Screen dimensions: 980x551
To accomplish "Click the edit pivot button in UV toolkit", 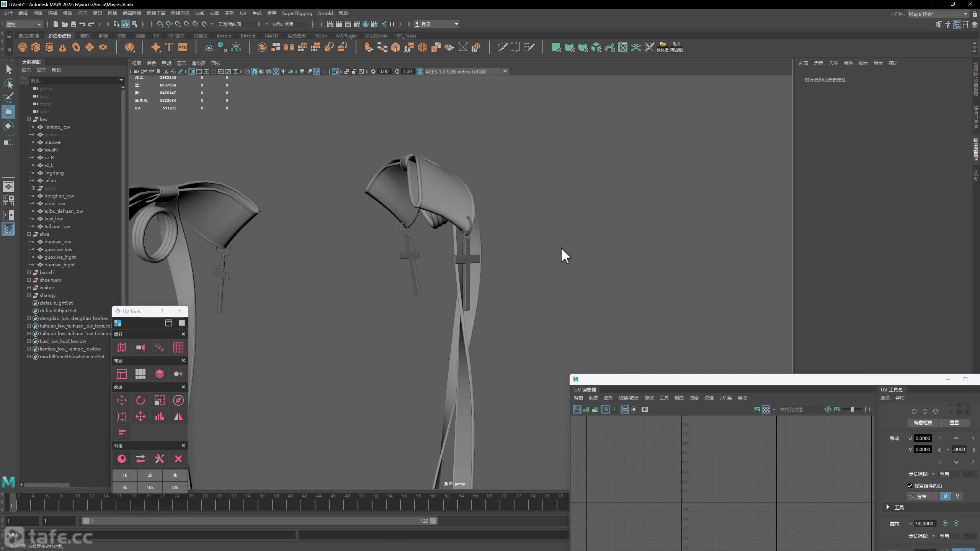I will click(x=923, y=423).
